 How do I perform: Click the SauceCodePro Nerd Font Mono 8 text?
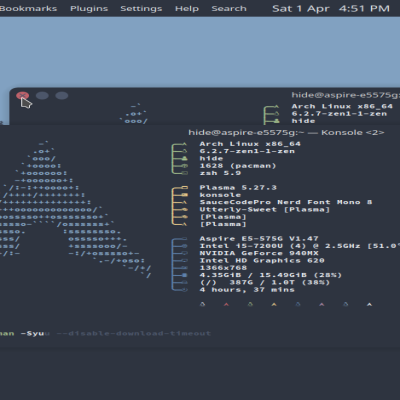pos(286,202)
